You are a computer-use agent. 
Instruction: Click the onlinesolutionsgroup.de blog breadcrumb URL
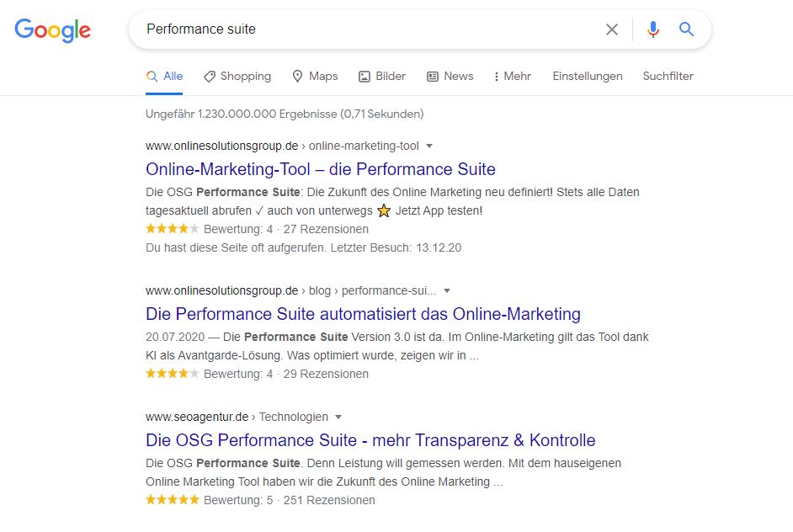tap(290, 290)
